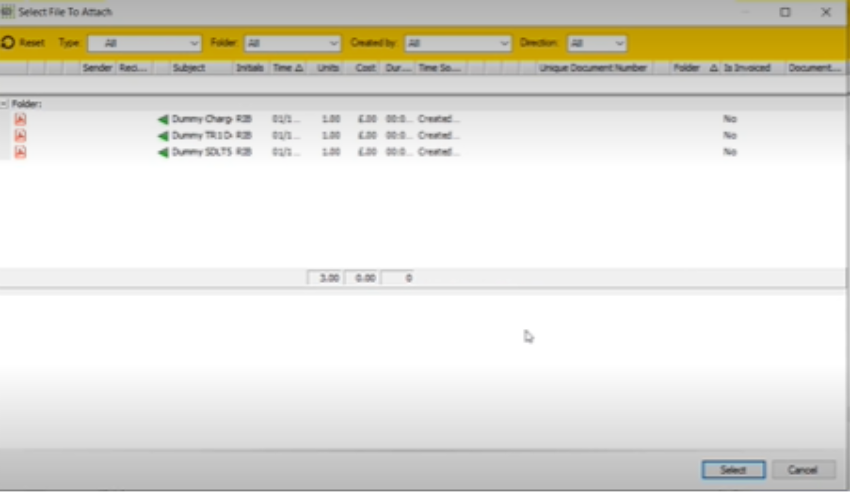
Task: Collapse the Folder group row
Action: tap(4, 103)
